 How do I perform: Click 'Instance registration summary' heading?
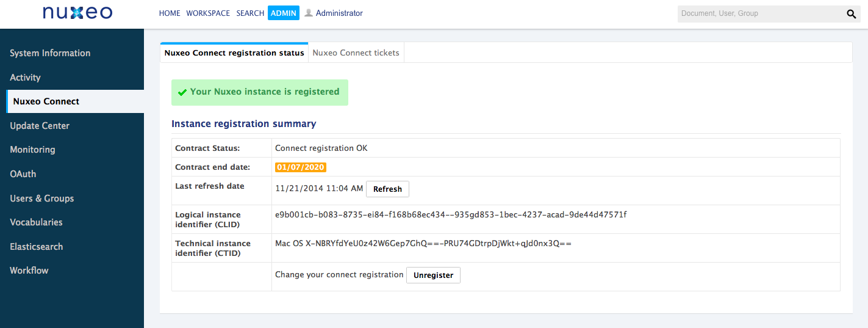click(244, 124)
